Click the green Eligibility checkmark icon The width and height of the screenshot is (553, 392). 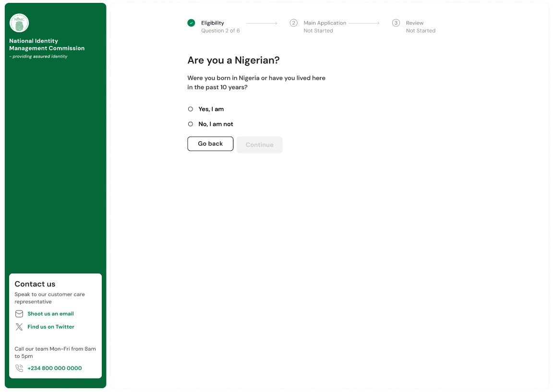tap(191, 23)
